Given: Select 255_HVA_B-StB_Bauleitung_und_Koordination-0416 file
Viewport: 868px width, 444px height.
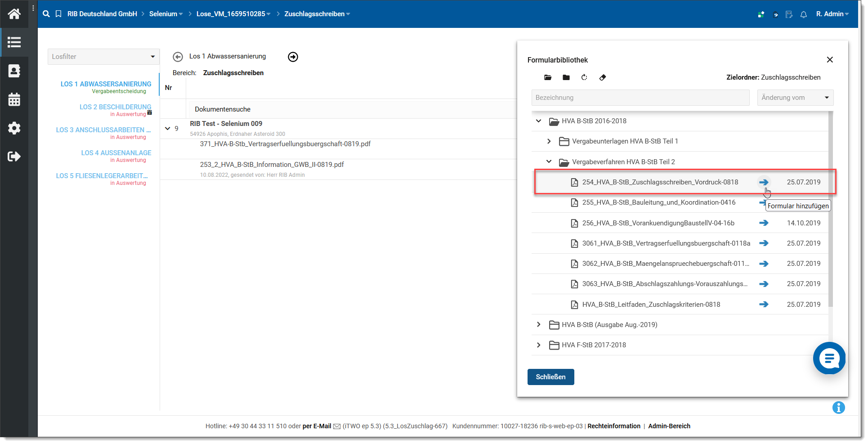Looking at the screenshot, I should coord(659,202).
